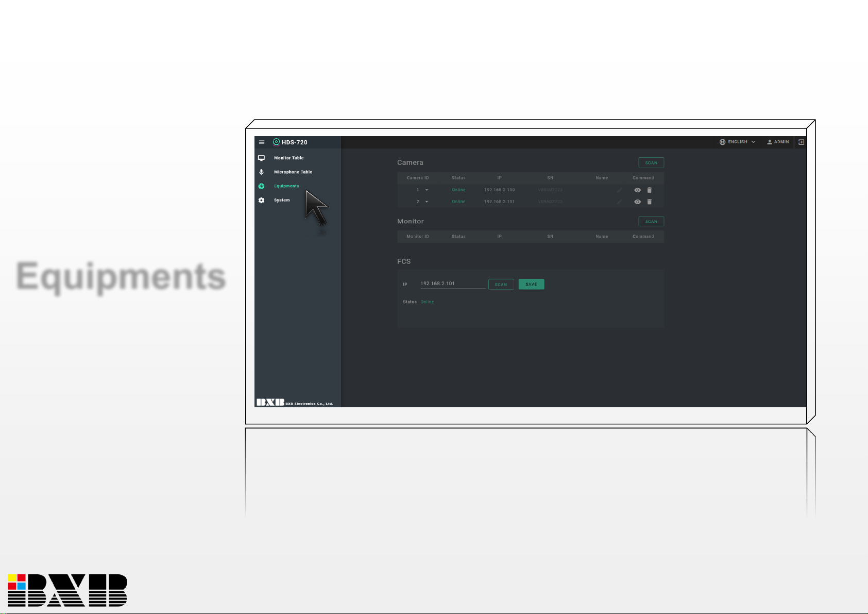Toggle the hamburger menu sidebar

[262, 142]
